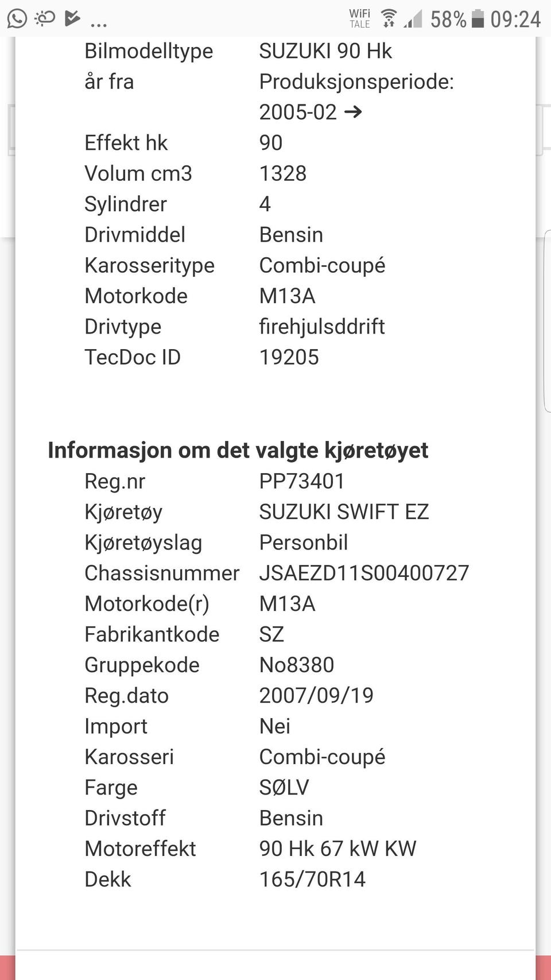The height and width of the screenshot is (980, 551).
Task: Tap the arrow after 2005-02
Action: click(353, 111)
